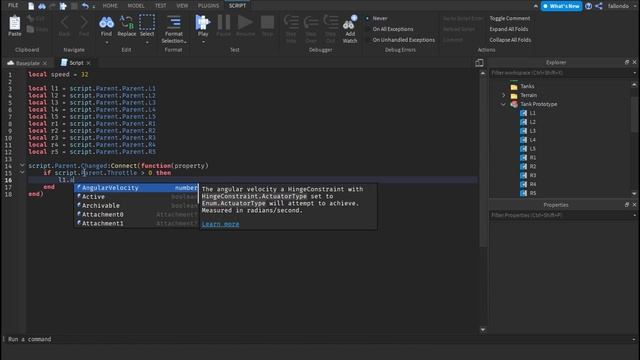Viewport: 640px width, 360px height.
Task: Click the Stop test button
Action: (x=268, y=22)
